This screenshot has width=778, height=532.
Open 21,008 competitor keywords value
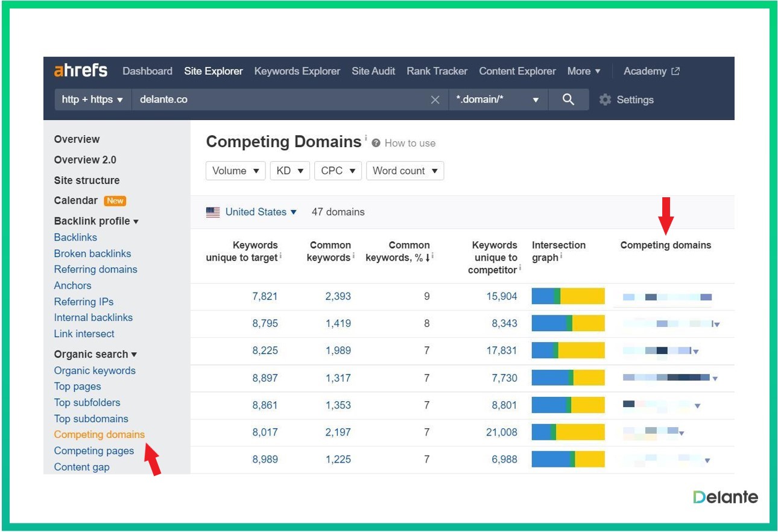coord(502,432)
